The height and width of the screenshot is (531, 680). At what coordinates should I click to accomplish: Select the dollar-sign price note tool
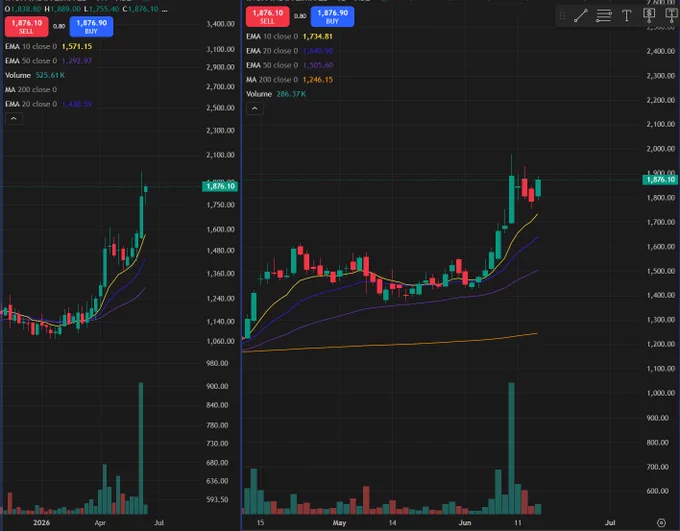coord(649,14)
